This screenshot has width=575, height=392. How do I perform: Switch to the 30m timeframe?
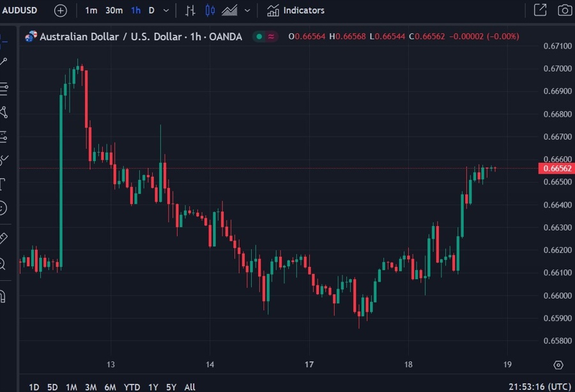pos(114,11)
